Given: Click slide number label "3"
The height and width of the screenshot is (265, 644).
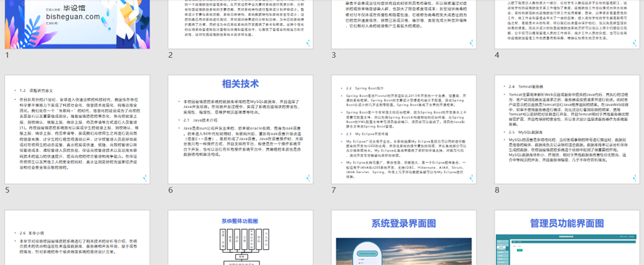Looking at the screenshot, I should (x=334, y=55).
